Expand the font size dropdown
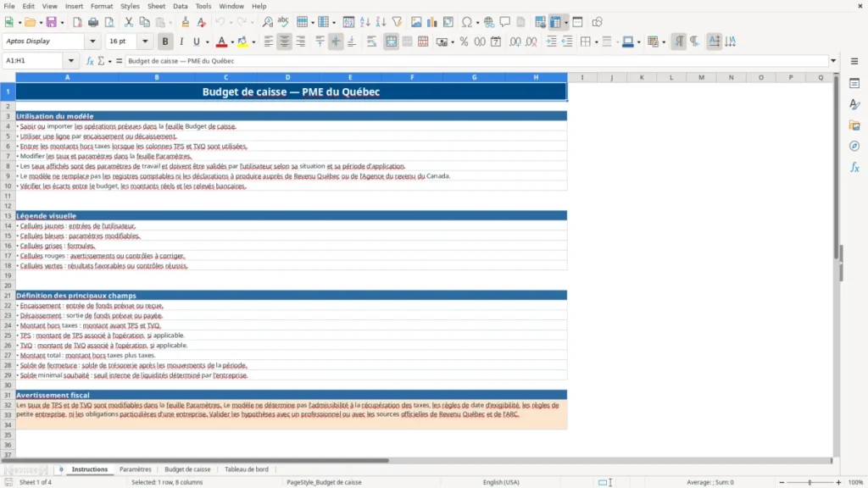 coord(145,41)
